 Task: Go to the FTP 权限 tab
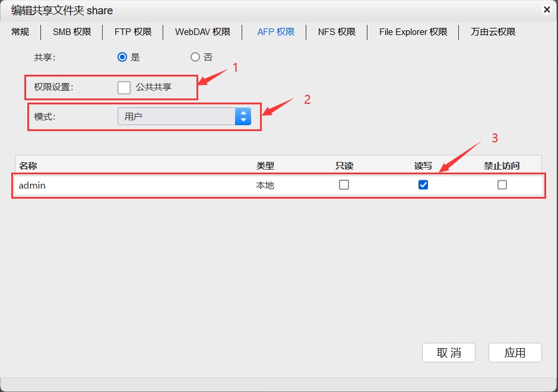[133, 32]
